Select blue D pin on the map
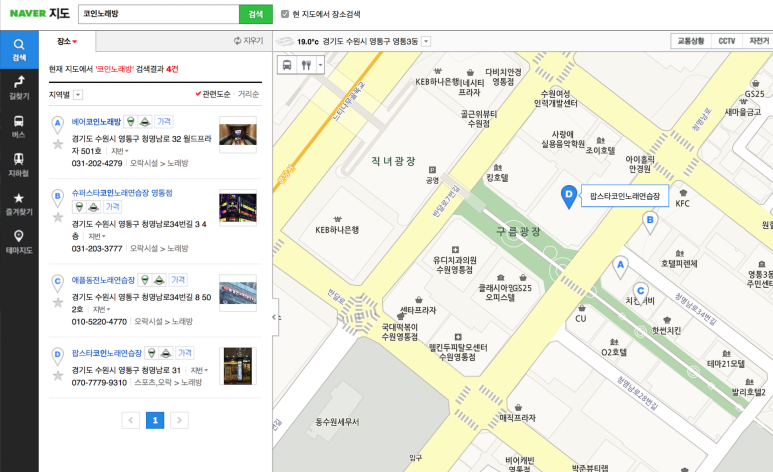This screenshot has height=472, width=773. (x=569, y=197)
